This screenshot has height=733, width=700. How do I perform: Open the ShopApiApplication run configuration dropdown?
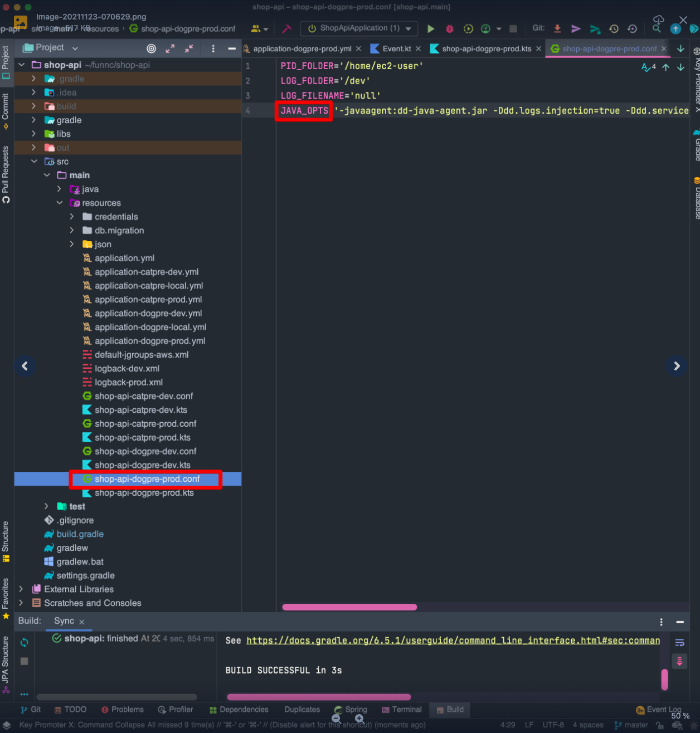(x=359, y=28)
